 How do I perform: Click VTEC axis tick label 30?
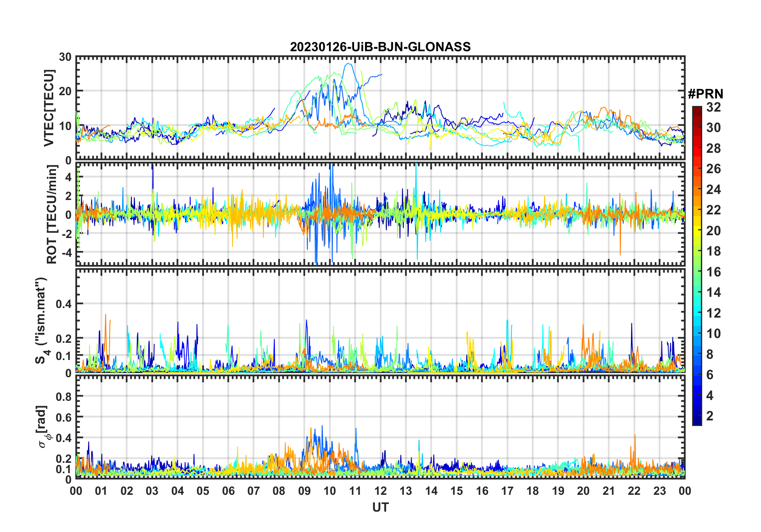click(65, 57)
